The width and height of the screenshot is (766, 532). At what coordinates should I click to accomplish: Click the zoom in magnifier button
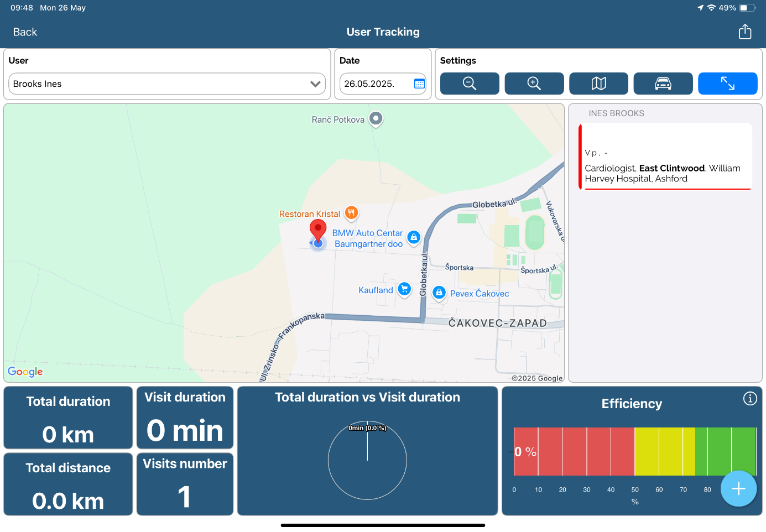pyautogui.click(x=534, y=84)
